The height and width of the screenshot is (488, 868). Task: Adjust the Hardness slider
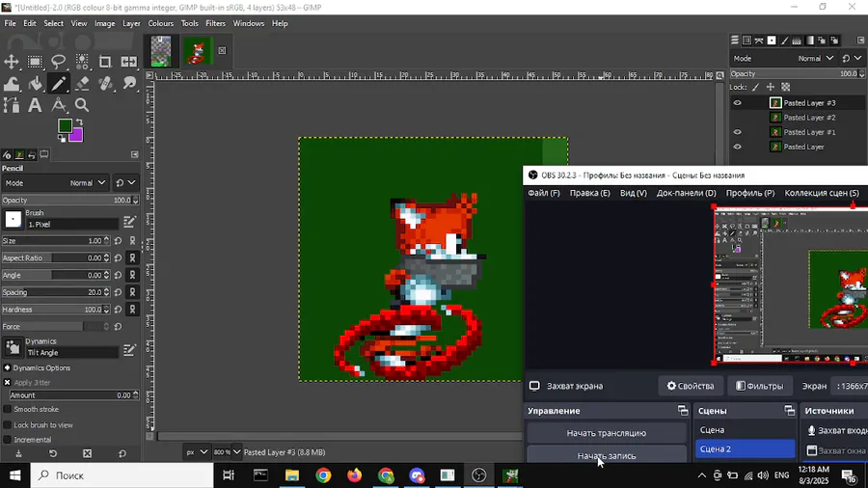55,310
